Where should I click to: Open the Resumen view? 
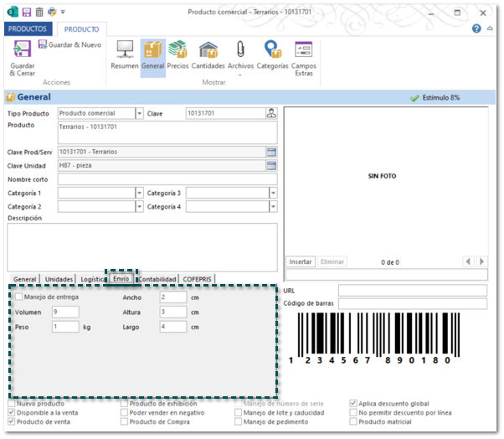125,49
